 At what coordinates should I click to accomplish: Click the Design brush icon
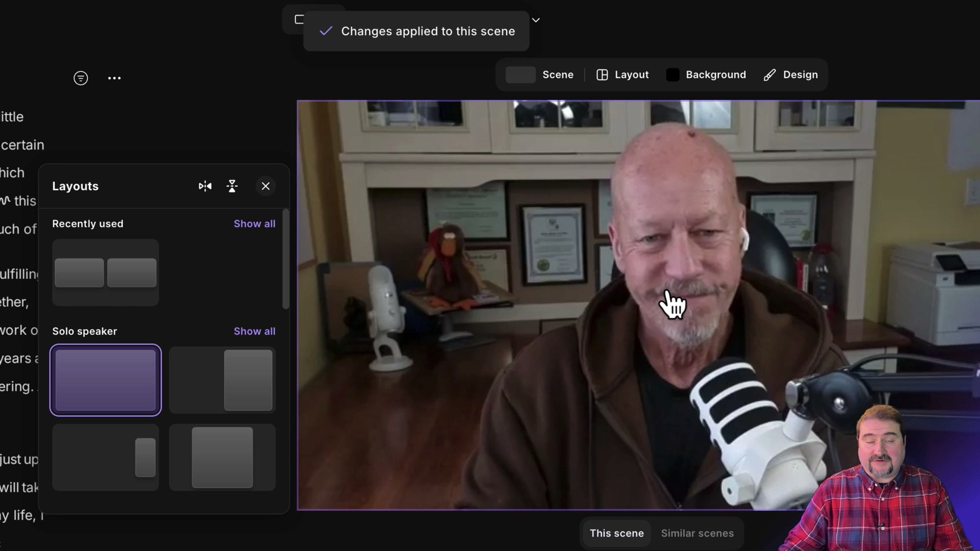[769, 74]
